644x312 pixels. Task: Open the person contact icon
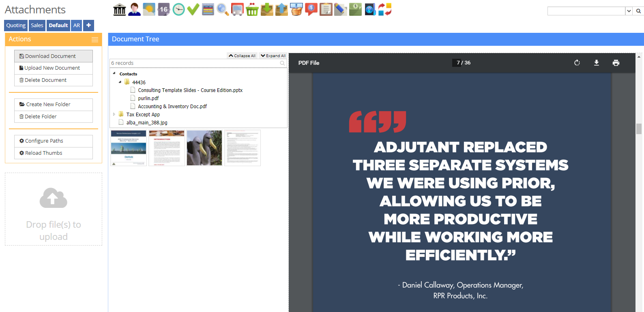point(134,9)
